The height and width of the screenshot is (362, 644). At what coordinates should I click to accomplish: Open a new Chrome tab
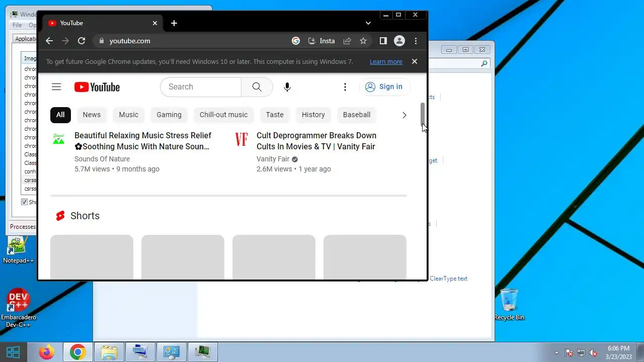pyautogui.click(x=174, y=23)
